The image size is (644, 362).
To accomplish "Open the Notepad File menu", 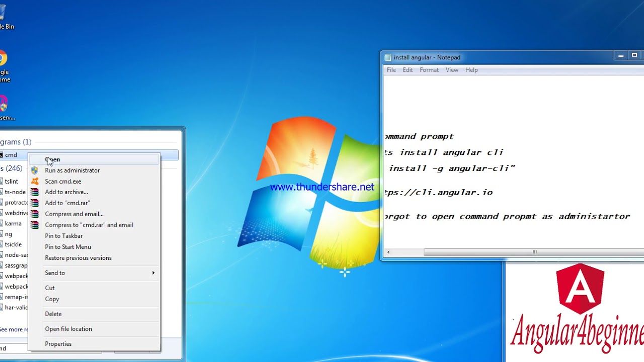I will pyautogui.click(x=391, y=70).
